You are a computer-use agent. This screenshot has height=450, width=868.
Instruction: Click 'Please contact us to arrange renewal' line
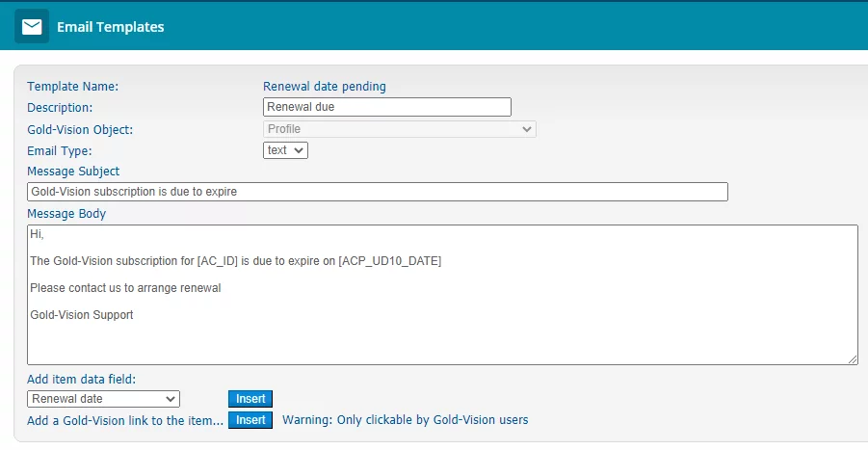click(x=125, y=288)
